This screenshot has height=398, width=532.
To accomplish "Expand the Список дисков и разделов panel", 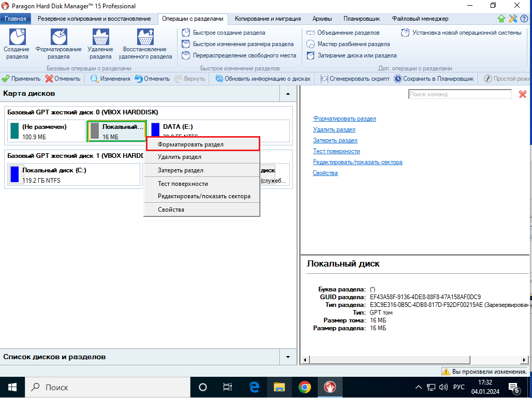I will coord(288,357).
